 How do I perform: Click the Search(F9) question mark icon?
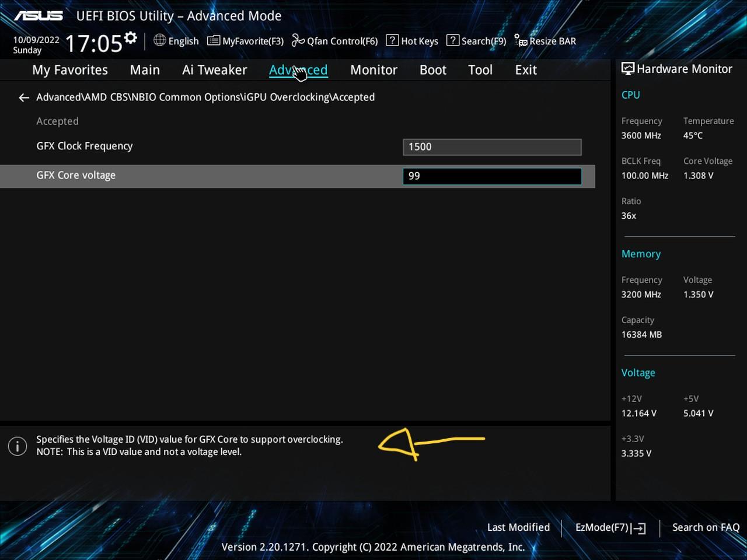coord(452,40)
